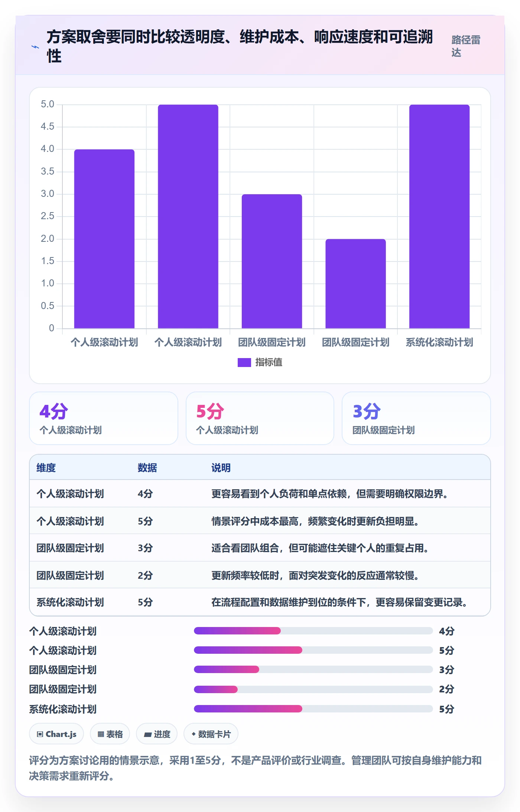Select the row describing 在流程配置和数据维护到位的条件下

pyautogui.click(x=260, y=602)
